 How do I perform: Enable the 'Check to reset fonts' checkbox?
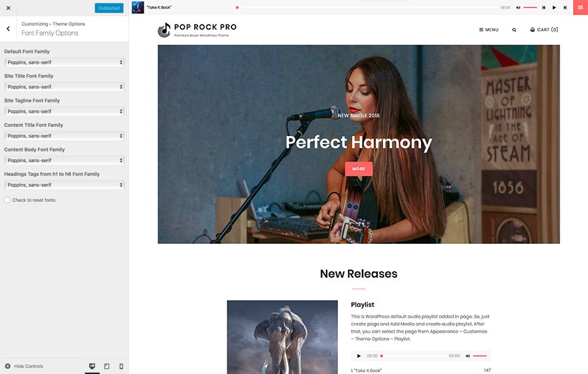point(7,200)
